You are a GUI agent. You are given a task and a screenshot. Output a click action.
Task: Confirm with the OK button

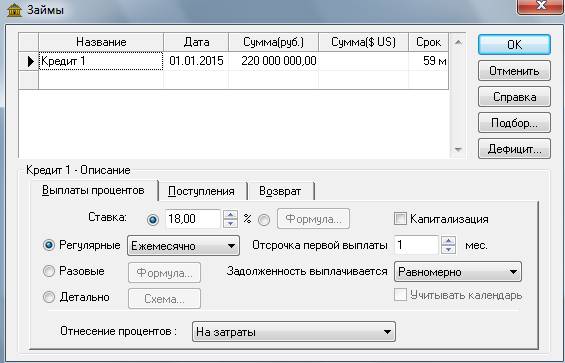point(514,45)
